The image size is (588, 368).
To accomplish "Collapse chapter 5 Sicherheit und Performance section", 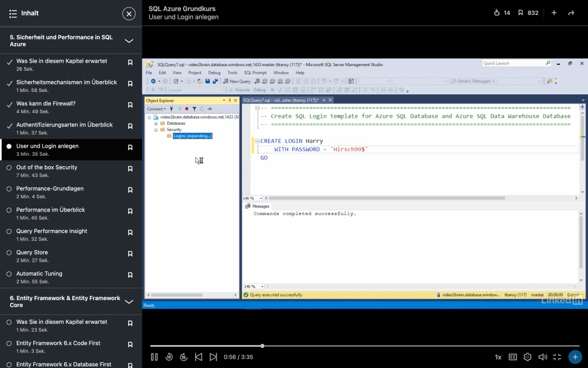I will tap(129, 41).
